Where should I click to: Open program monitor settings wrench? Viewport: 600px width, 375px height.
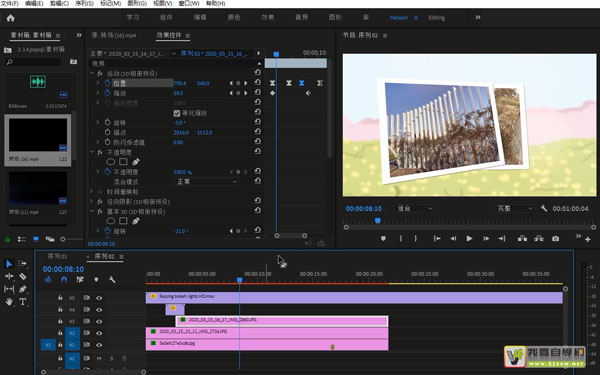pos(543,208)
